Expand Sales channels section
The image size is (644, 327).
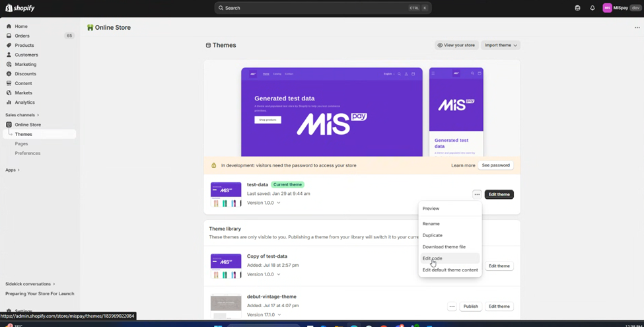tap(22, 115)
